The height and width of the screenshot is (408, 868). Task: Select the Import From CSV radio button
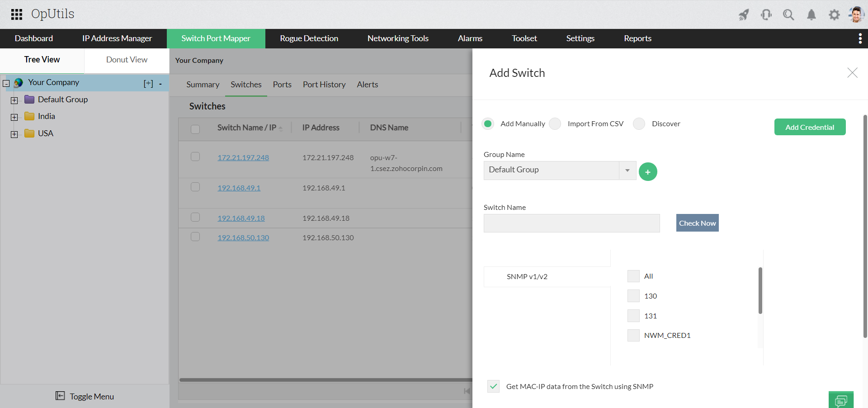555,123
